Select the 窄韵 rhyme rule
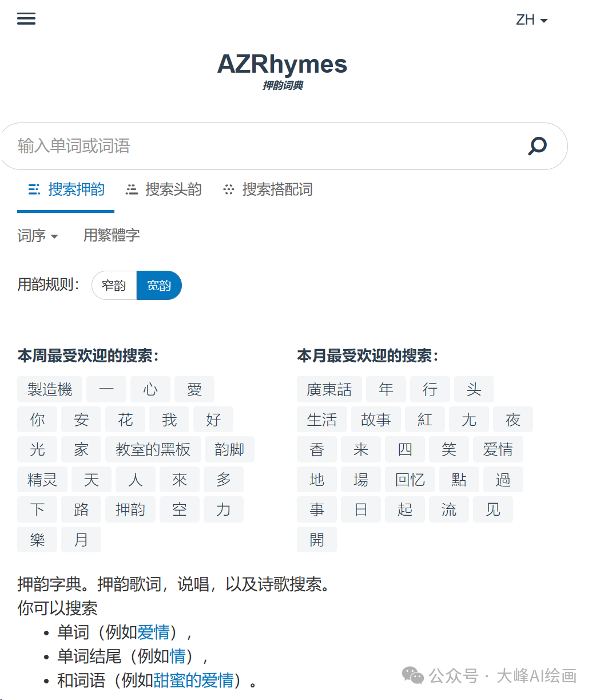The image size is (596, 700). coord(114,285)
